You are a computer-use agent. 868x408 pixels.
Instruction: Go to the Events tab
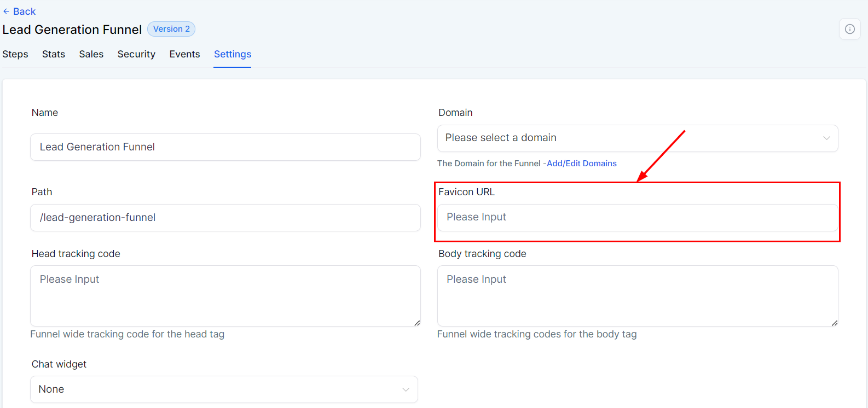184,54
